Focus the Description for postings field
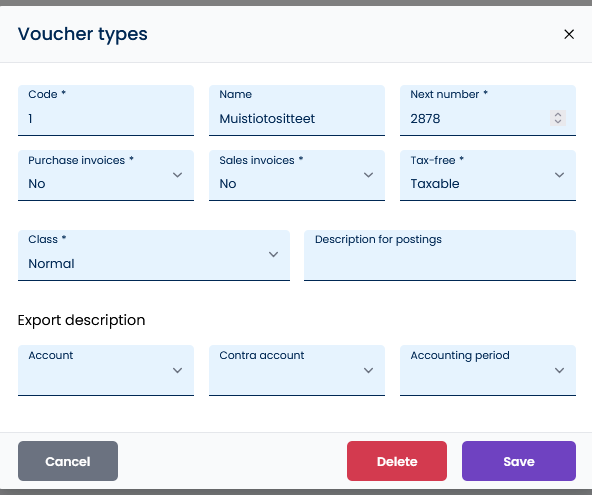 pyautogui.click(x=440, y=255)
